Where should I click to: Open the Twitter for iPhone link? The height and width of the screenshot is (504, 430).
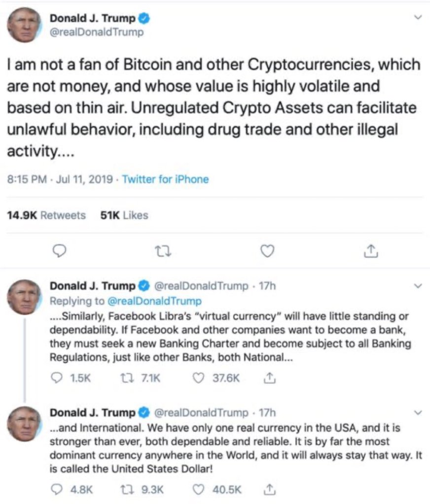(165, 179)
